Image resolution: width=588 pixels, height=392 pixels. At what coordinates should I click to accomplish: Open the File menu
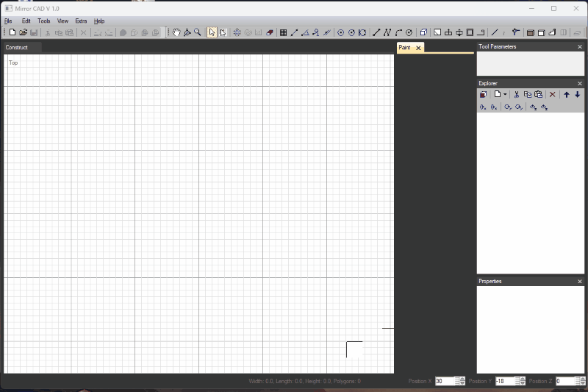tap(8, 21)
